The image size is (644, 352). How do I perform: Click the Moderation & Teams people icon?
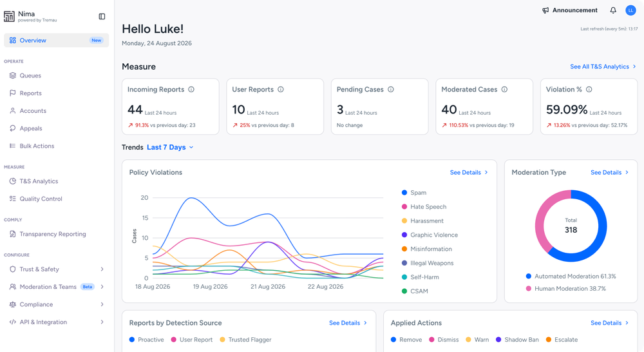pos(13,287)
